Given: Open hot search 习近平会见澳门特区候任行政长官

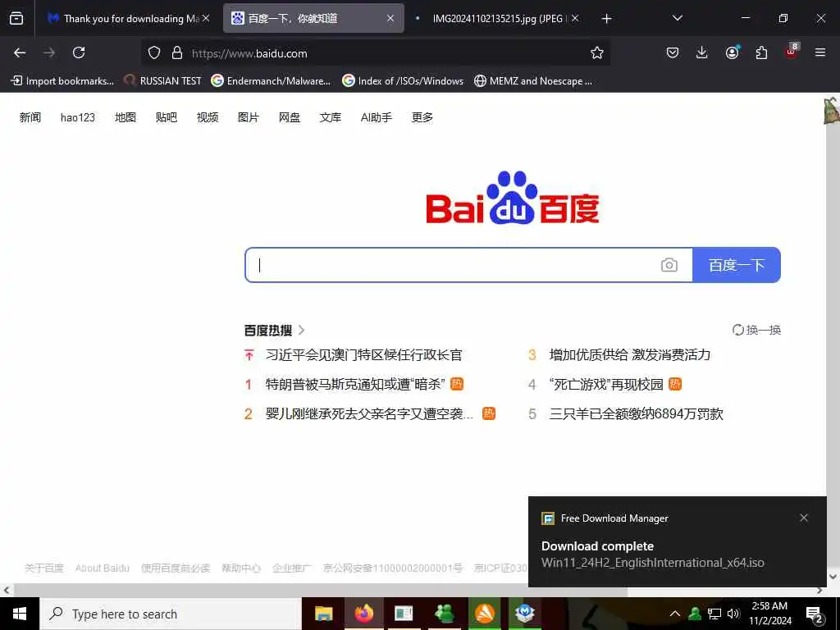Looking at the screenshot, I should click(363, 354).
